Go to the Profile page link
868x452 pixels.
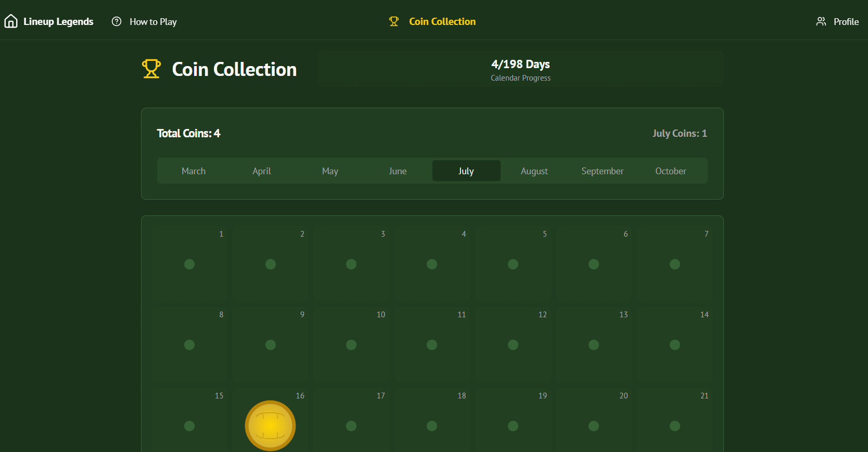pyautogui.click(x=846, y=22)
